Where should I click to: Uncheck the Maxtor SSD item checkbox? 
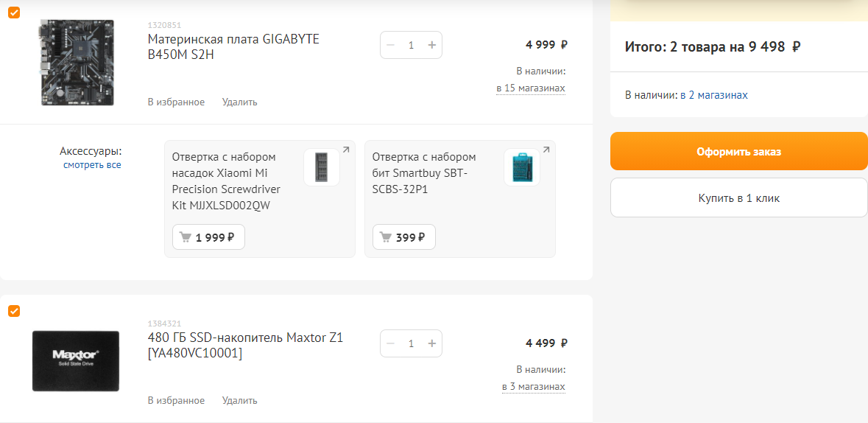[14, 311]
